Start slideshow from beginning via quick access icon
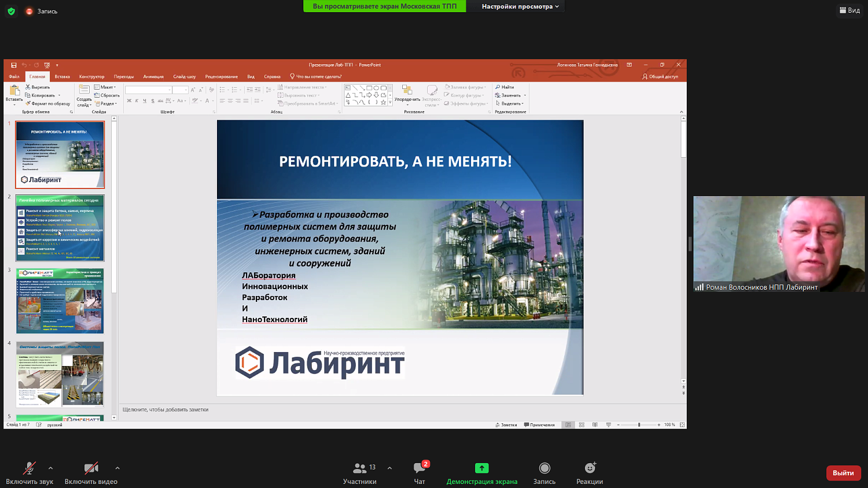Image resolution: width=868 pixels, height=488 pixels. click(47, 65)
